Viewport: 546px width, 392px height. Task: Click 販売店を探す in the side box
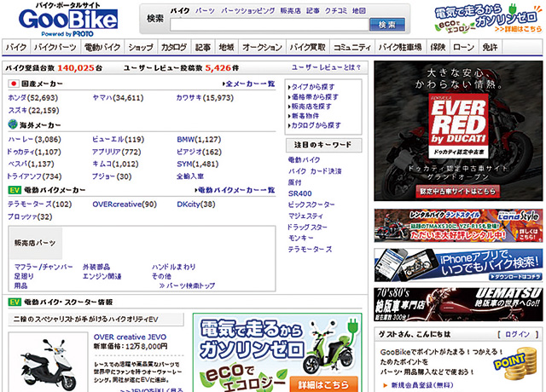pos(310,106)
